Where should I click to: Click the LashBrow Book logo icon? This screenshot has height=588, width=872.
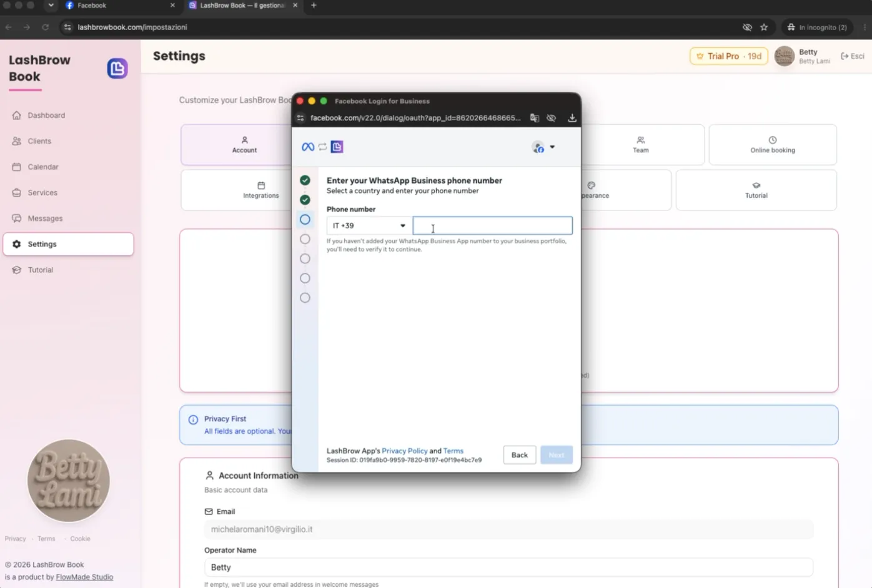pyautogui.click(x=117, y=68)
